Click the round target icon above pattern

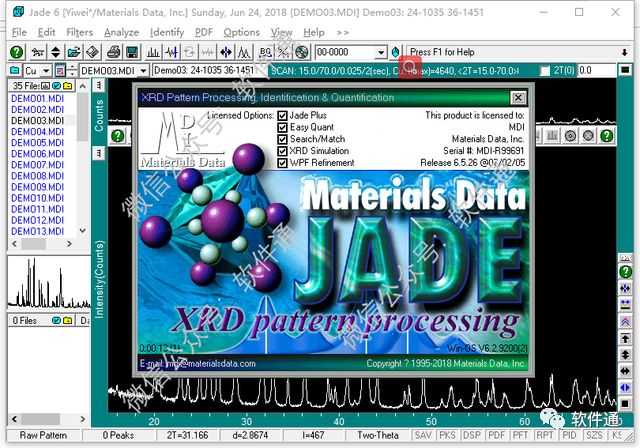(x=570, y=135)
